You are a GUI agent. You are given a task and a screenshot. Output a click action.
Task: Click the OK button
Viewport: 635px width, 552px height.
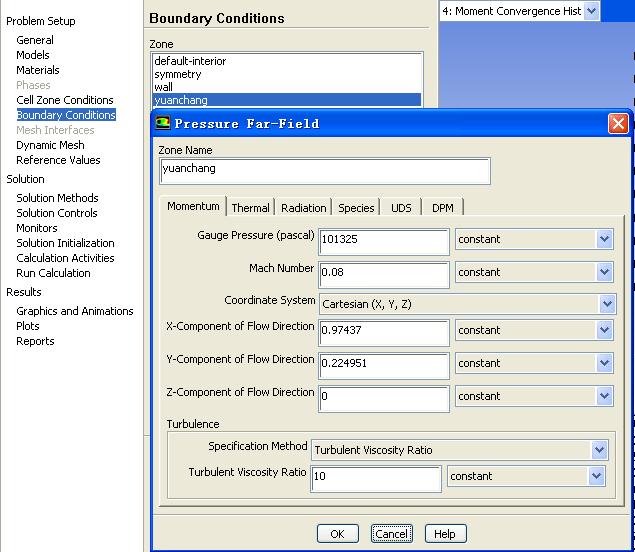pyautogui.click(x=337, y=534)
